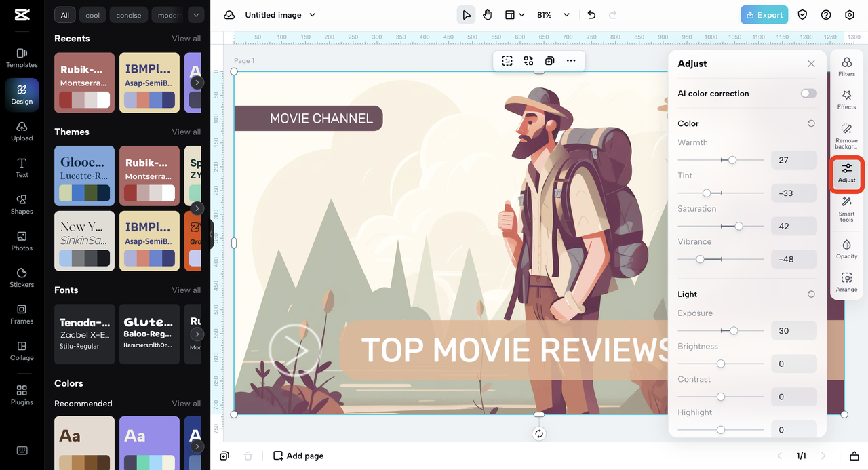Open the shield privacy icon
The image size is (868, 470).
click(x=802, y=15)
